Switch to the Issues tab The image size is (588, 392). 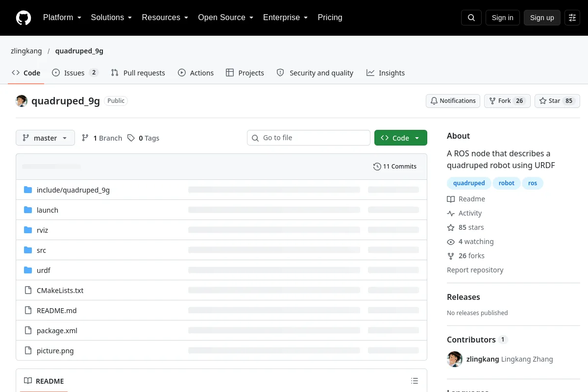coord(75,73)
